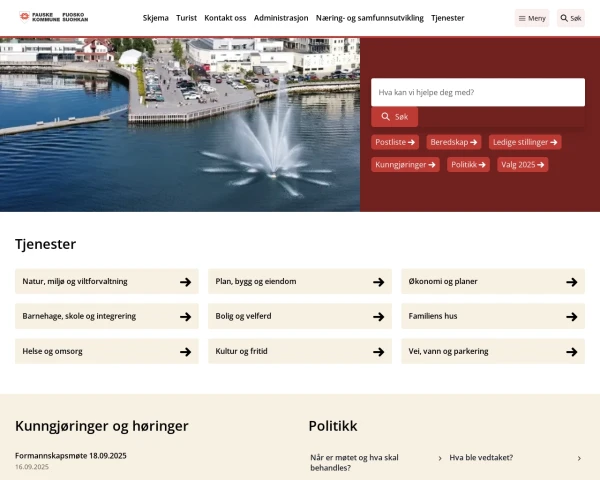The width and height of the screenshot is (600, 480).
Task: Open Formannskapsmøte 18.09.2025 announcement
Action: tap(71, 455)
